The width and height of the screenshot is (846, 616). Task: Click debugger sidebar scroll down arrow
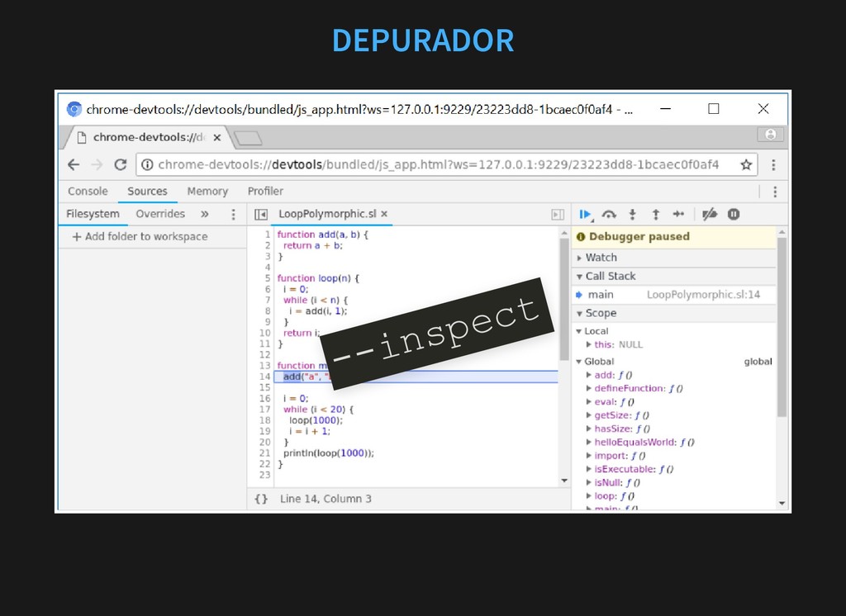(782, 503)
